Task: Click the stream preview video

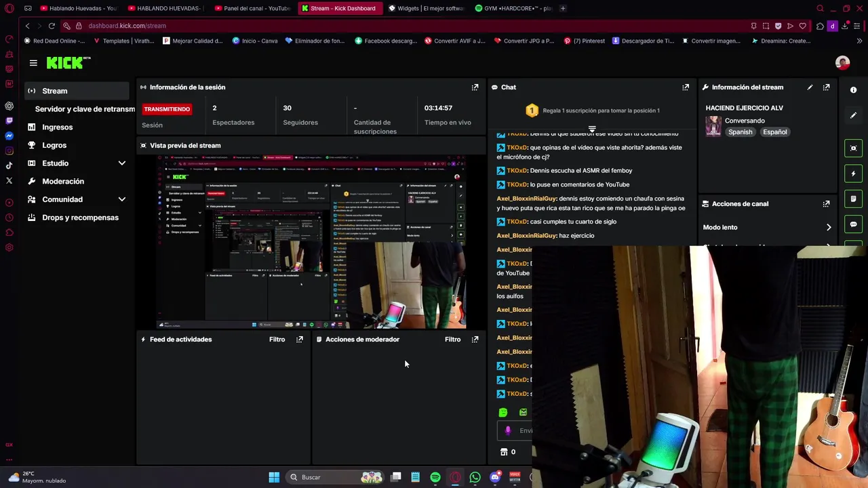Action: (x=311, y=241)
